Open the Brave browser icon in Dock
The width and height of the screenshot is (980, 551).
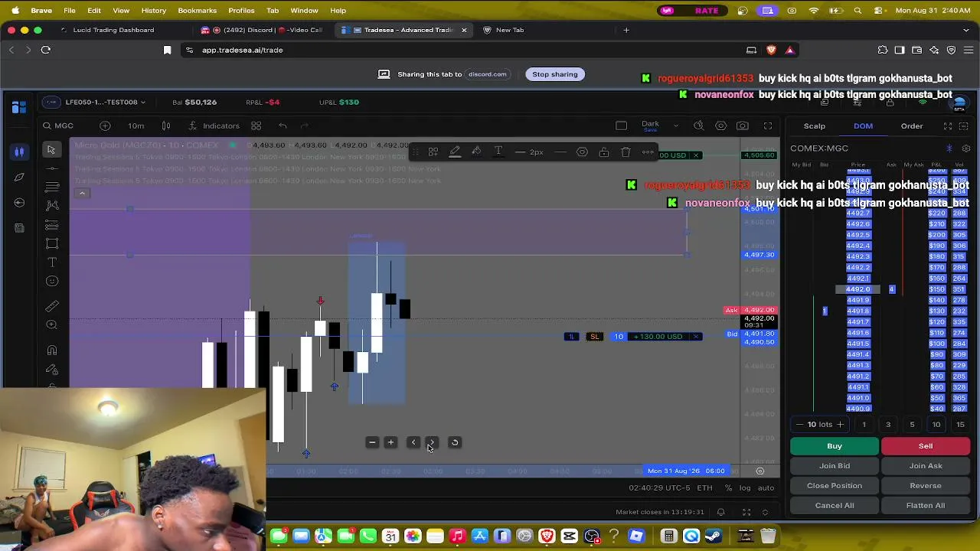point(547,536)
